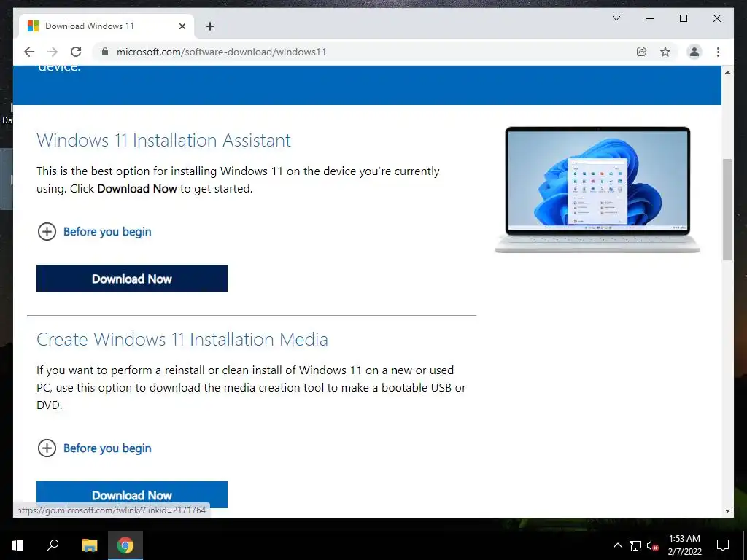Viewport: 747px width, 560px height.
Task: Open File Explorer from the taskbar
Action: [x=89, y=545]
